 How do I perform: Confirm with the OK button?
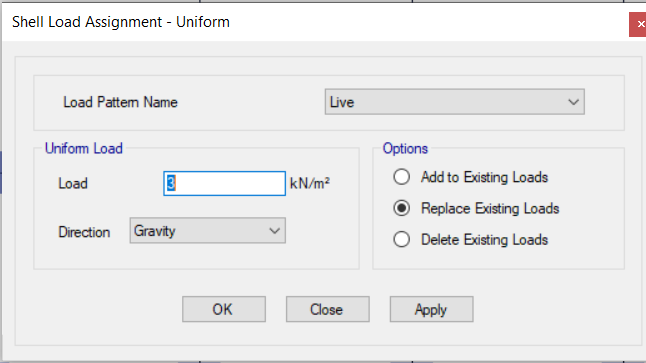224,309
